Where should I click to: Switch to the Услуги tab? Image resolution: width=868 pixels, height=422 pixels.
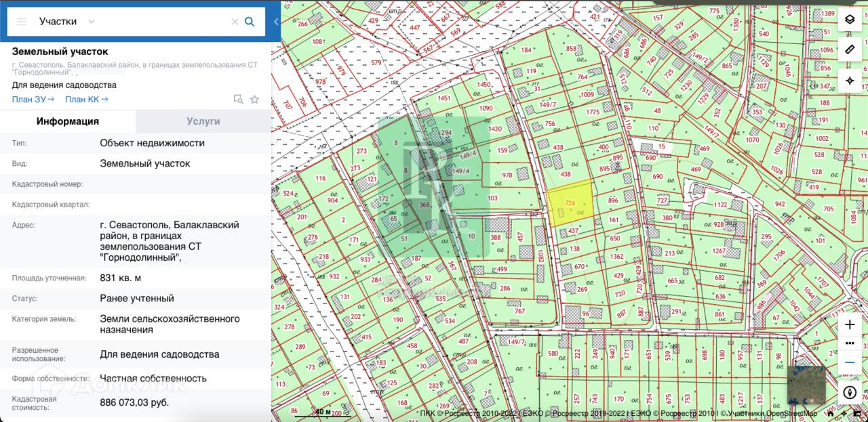(203, 121)
